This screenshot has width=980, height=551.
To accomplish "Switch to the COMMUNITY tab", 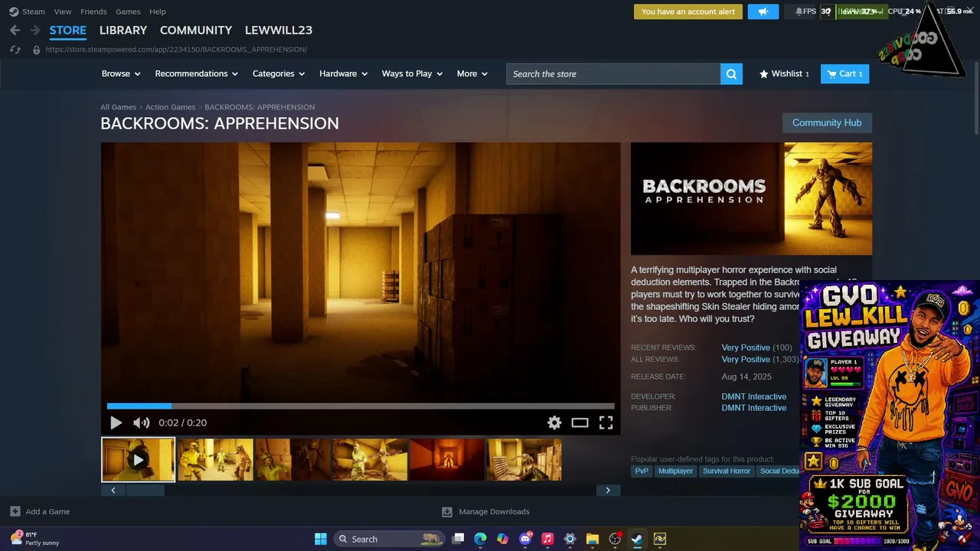I will click(x=196, y=31).
